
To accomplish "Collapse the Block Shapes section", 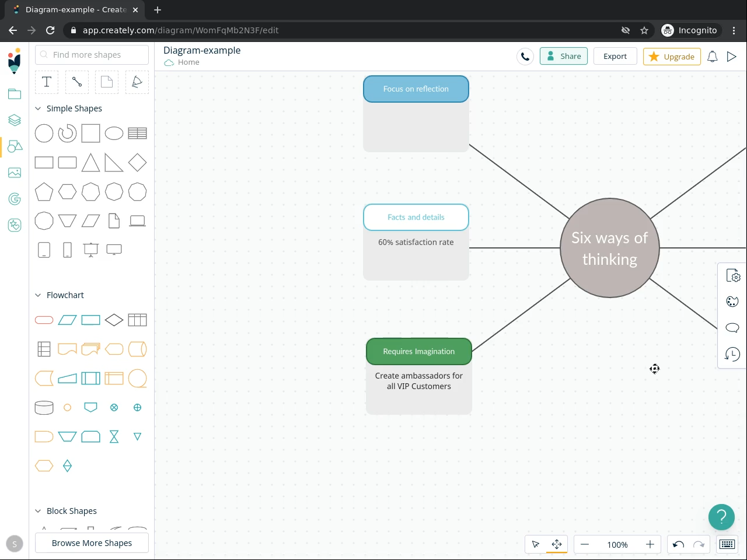I will tap(38, 511).
